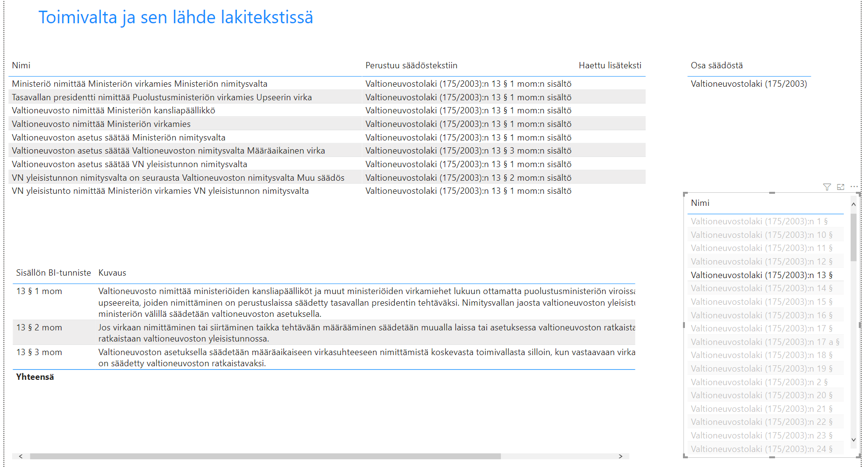Click the Nimi header in the right-hand list
The width and height of the screenshot is (868, 467).
700,203
